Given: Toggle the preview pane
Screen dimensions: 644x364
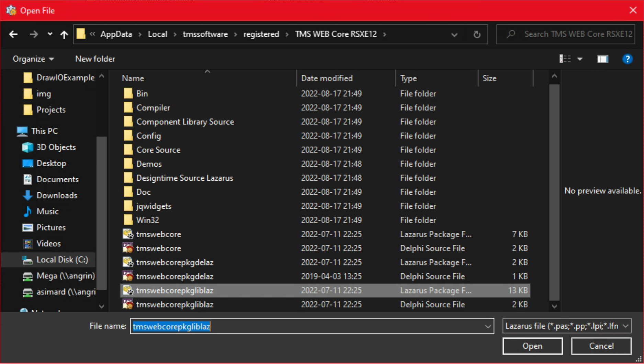Looking at the screenshot, I should click(x=602, y=59).
